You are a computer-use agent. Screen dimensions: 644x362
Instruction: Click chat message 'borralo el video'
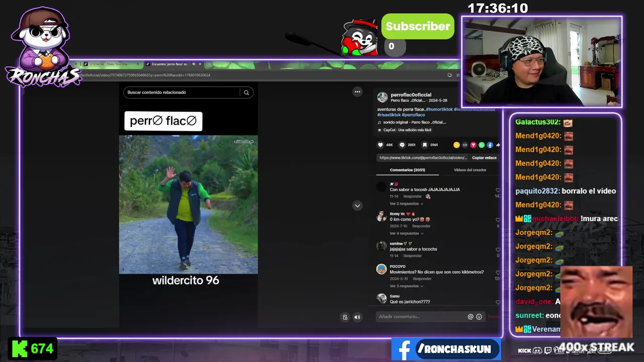pyautogui.click(x=589, y=191)
